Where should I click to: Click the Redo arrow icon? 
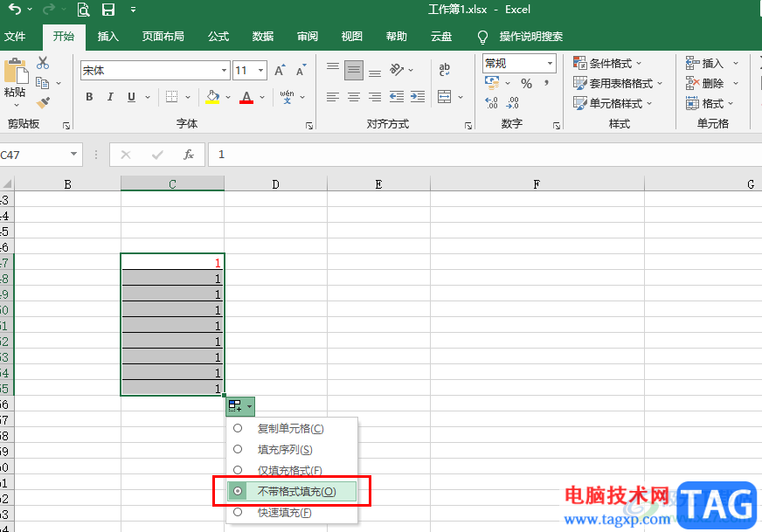coord(49,10)
